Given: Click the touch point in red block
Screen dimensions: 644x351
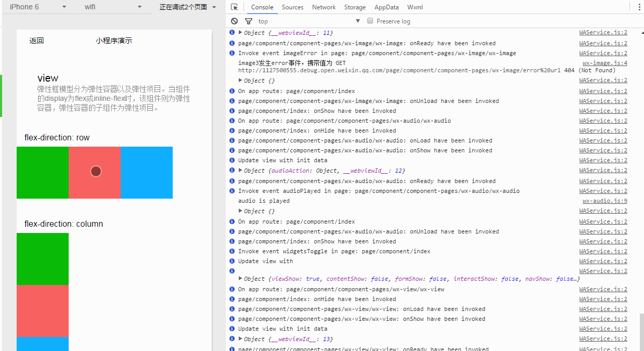Looking at the screenshot, I should (x=96, y=172).
